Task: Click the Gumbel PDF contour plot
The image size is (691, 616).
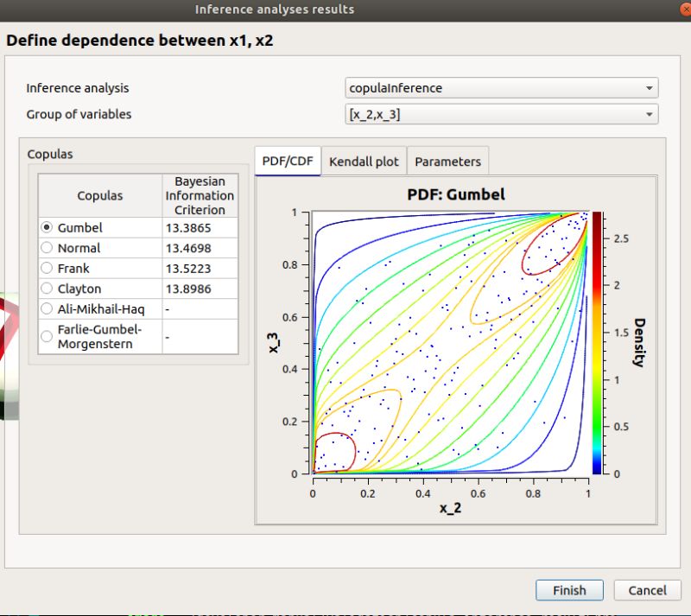Action: [449, 341]
